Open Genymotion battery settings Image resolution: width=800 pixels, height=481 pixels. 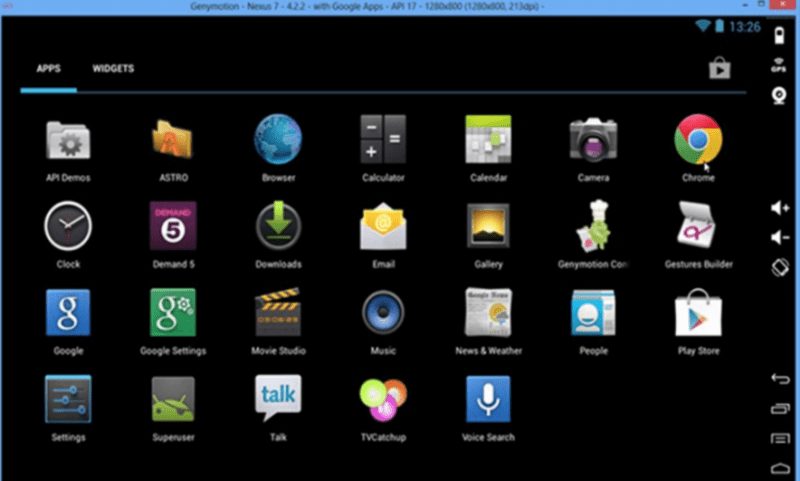point(779,36)
